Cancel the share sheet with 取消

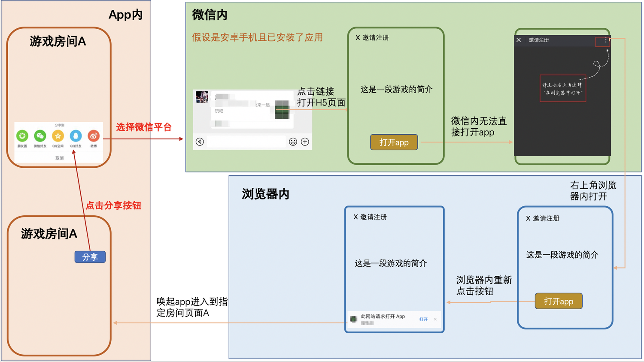pos(59,158)
